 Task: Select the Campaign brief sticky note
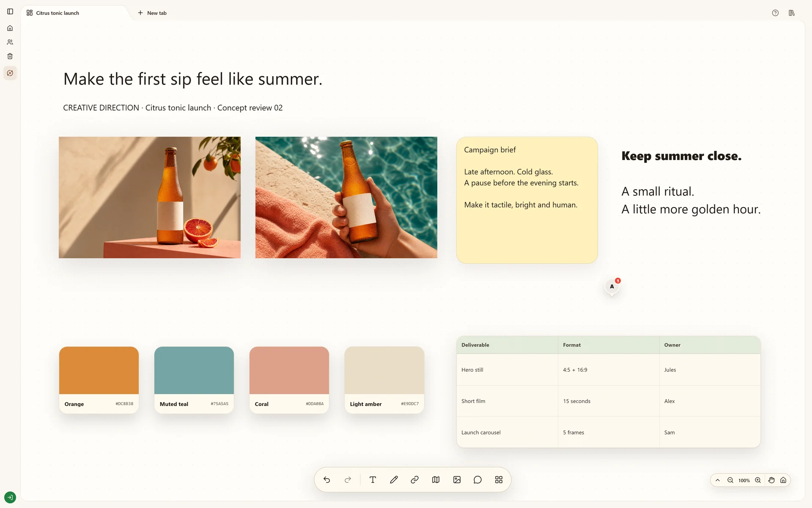coord(527,200)
